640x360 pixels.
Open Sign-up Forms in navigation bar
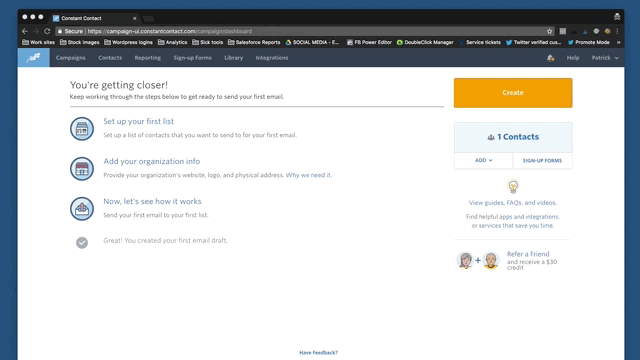pos(192,58)
